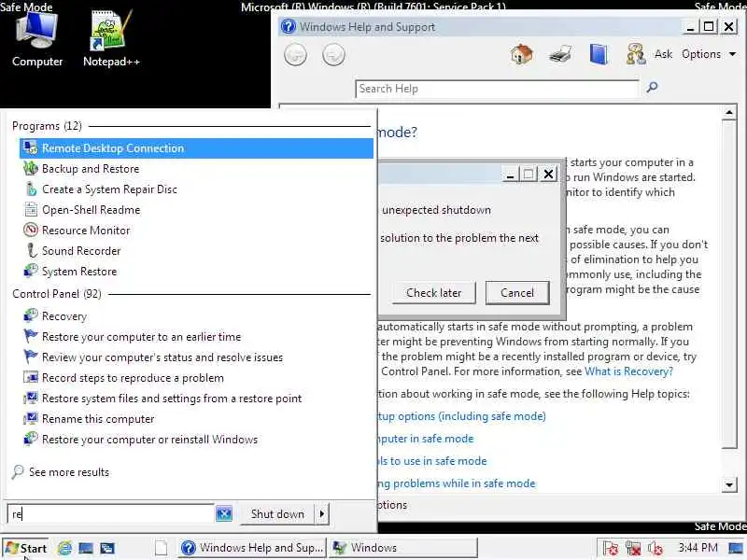The width and height of the screenshot is (747, 560).
Task: Click the Start button
Action: [26, 548]
